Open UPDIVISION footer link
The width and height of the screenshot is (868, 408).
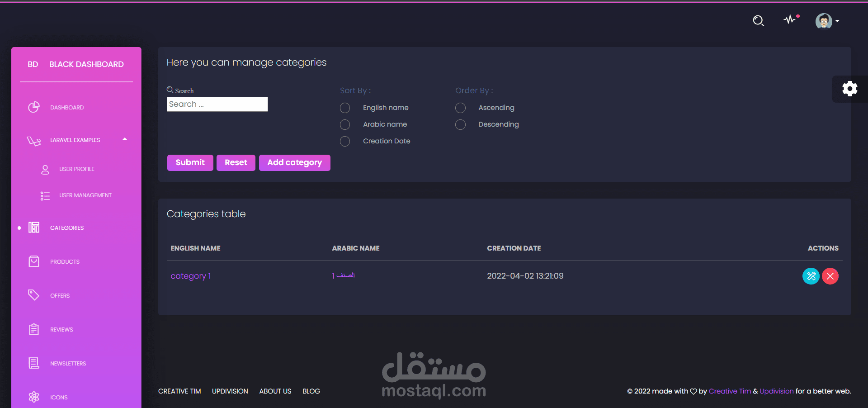click(x=230, y=391)
